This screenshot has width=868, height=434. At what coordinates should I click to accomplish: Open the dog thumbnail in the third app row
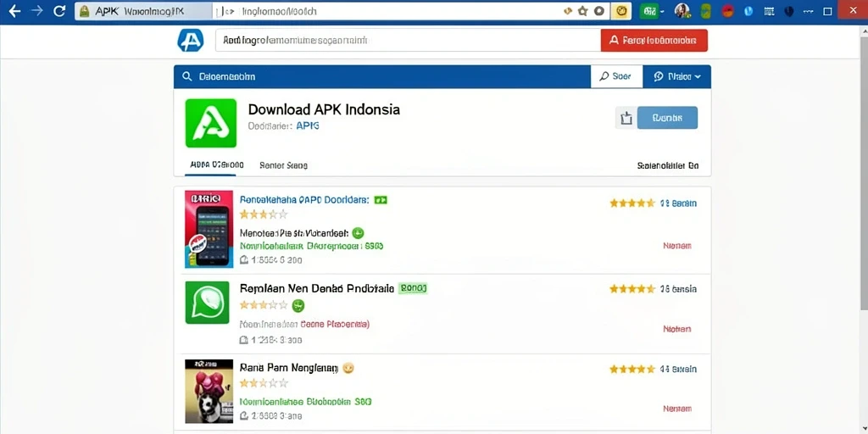pyautogui.click(x=209, y=392)
